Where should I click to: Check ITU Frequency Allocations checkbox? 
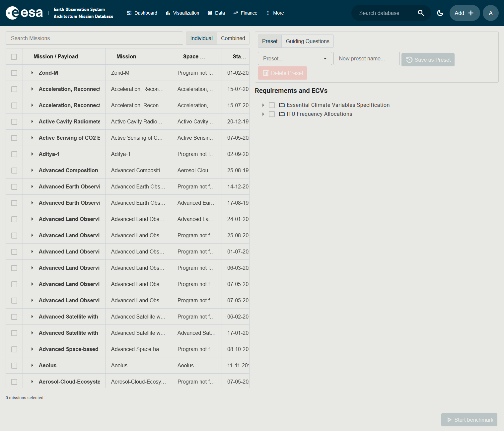[272, 114]
